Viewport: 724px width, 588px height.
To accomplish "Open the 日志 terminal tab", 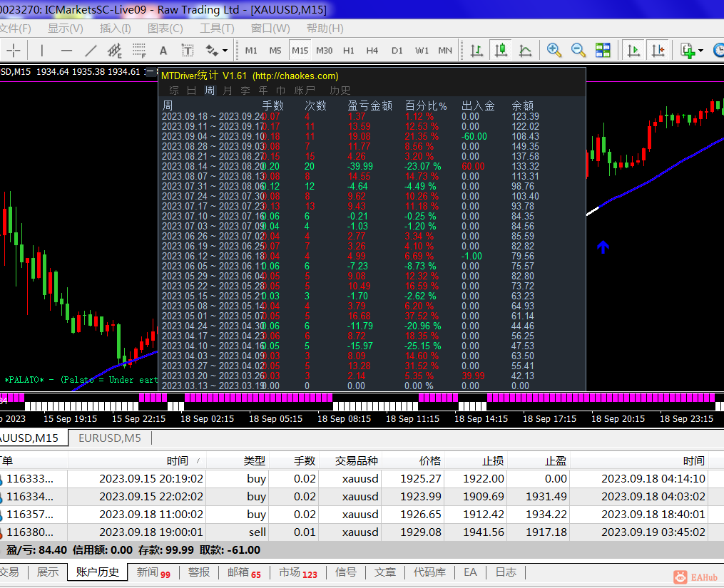I will [x=506, y=572].
